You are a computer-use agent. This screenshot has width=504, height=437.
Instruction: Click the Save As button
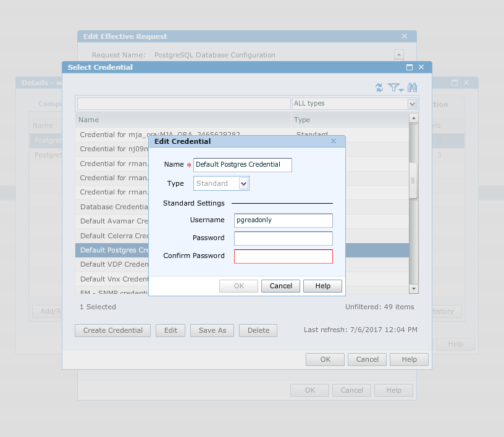pos(212,330)
